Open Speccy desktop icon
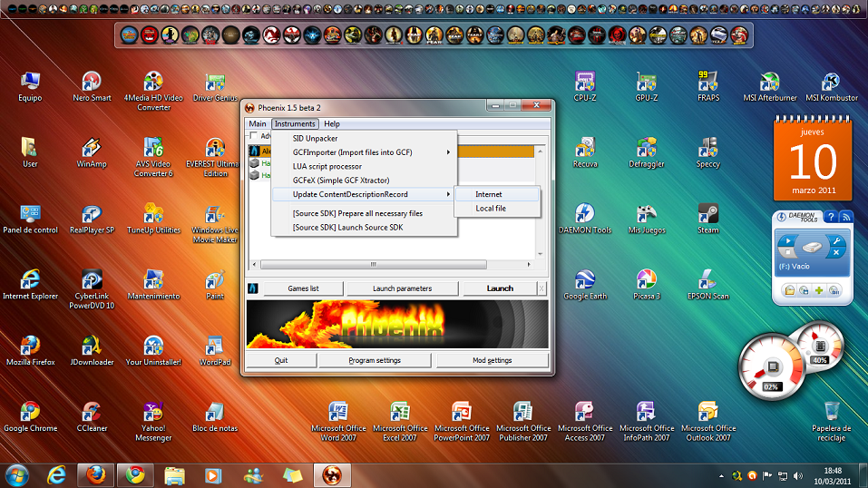The width and height of the screenshot is (868, 488). pos(708,153)
